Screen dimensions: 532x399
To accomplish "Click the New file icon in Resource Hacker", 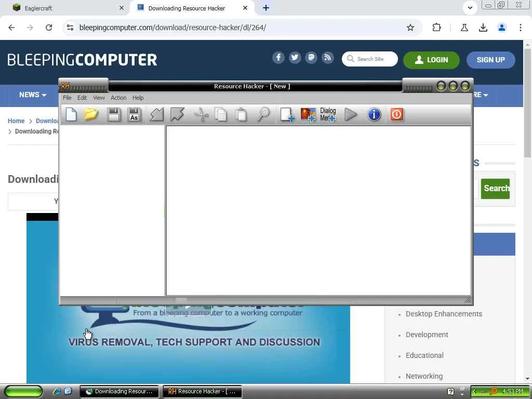I will coord(71,114).
